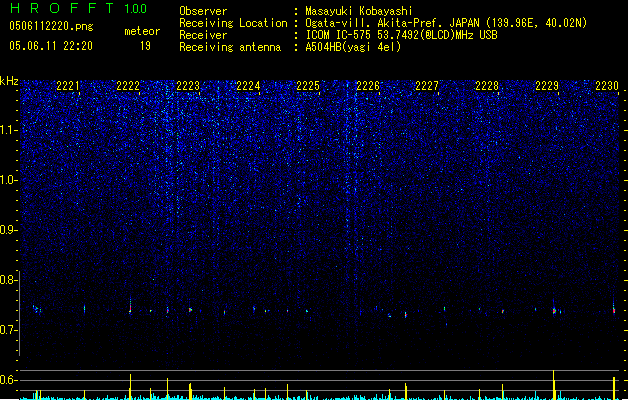
Task: Click the A504HB(yagi 4el) antenna value
Action: coord(353,47)
